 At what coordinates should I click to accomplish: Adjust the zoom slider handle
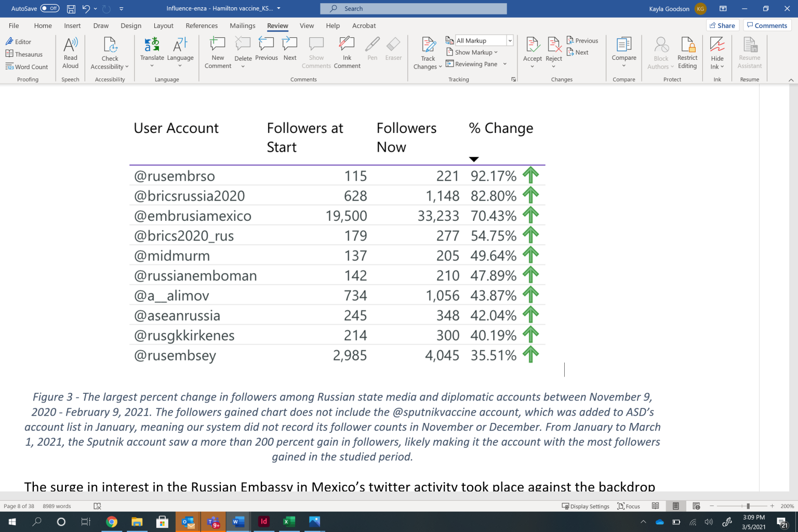tap(748, 506)
